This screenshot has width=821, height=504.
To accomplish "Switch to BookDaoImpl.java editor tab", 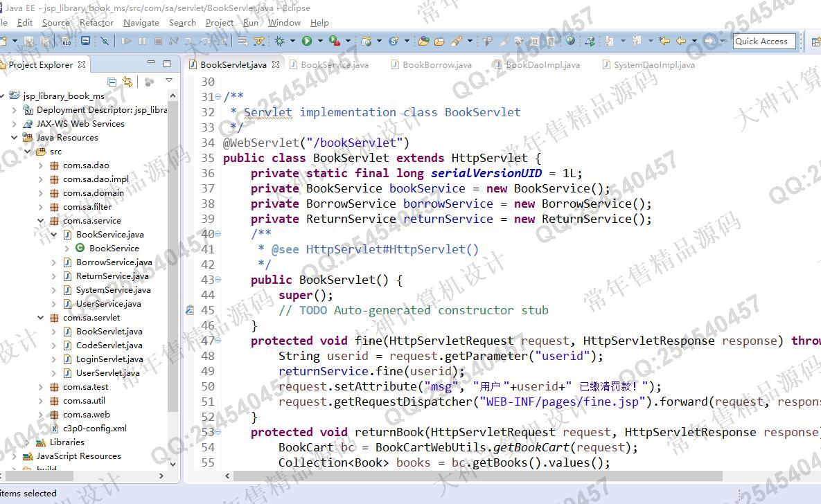I will 537,65.
